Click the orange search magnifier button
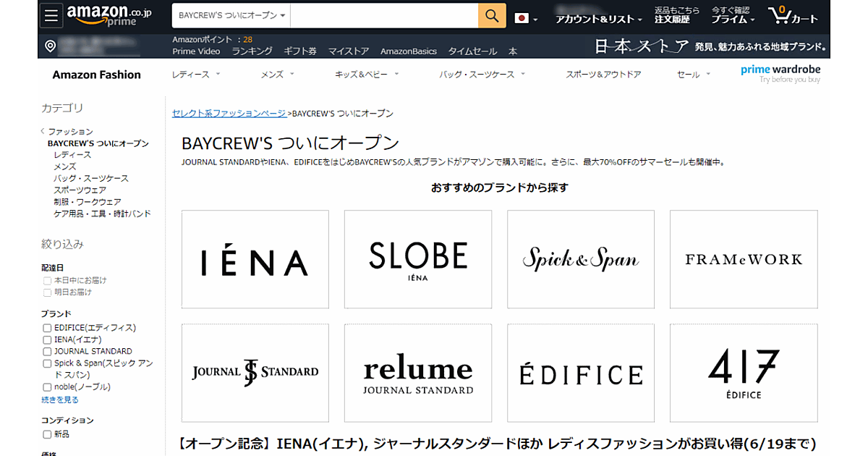 [x=492, y=16]
